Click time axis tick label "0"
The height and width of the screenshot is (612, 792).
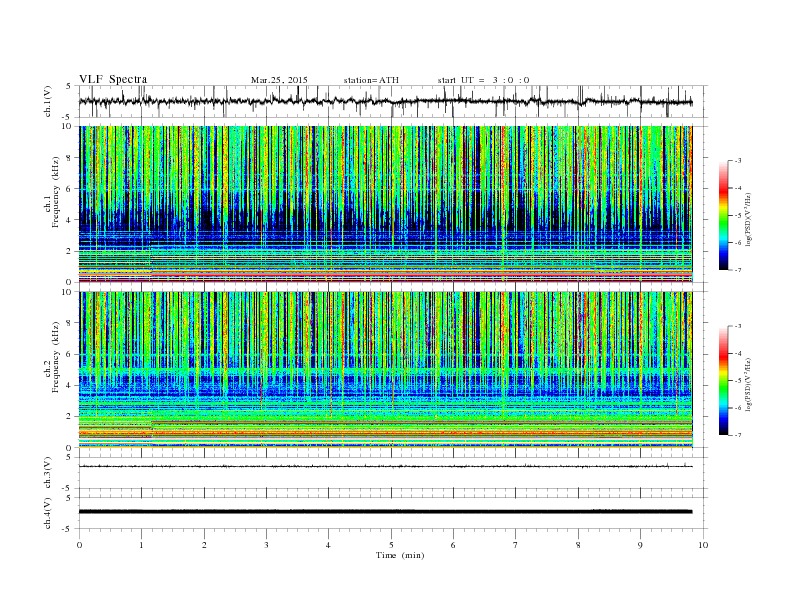(79, 545)
